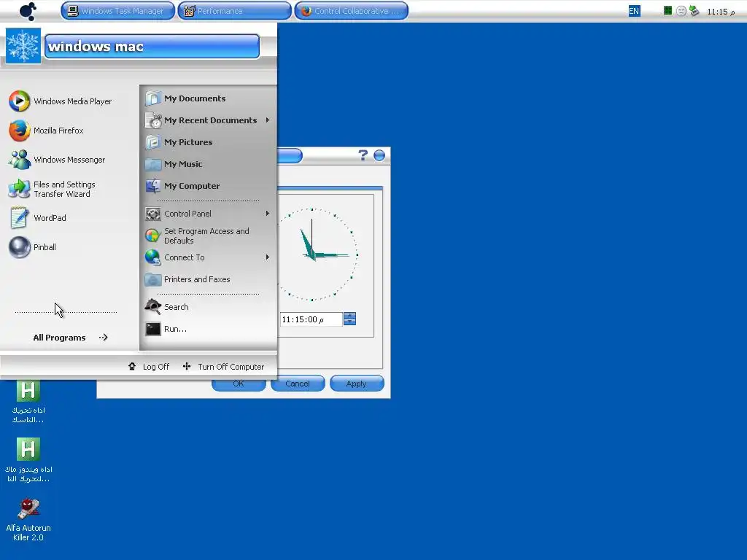Adjust time using the spinner arrows
This screenshot has width=747, height=560.
click(x=349, y=319)
